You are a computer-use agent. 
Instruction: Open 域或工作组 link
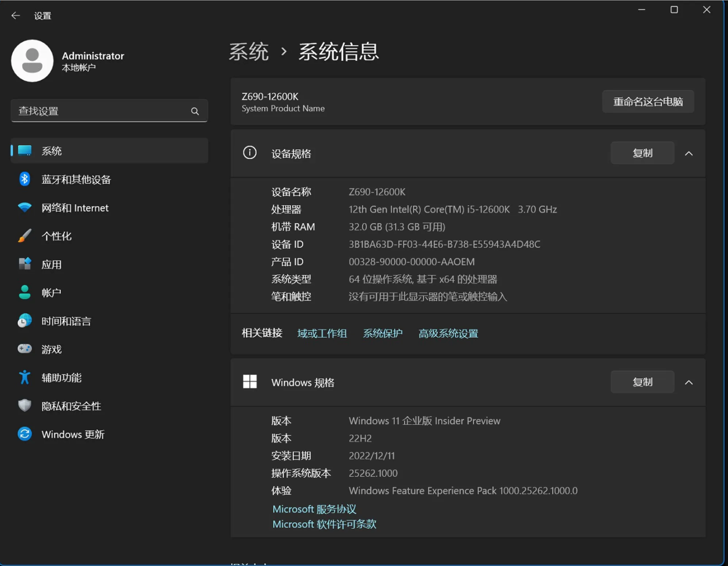322,333
